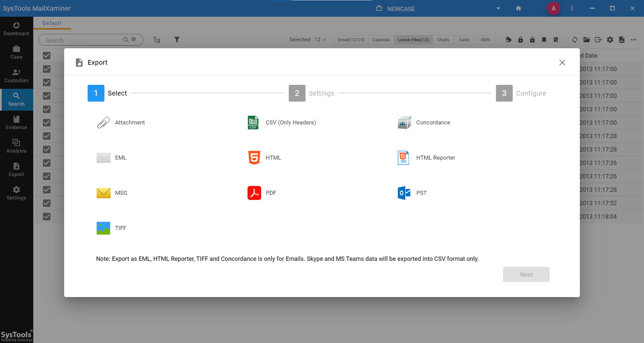
Task: Uncheck checkbox for row dated 11:17:28 first
Action: click(47, 136)
